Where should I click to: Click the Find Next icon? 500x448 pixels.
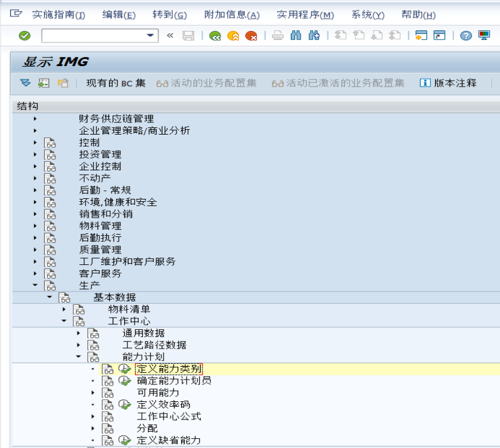pos(313,36)
